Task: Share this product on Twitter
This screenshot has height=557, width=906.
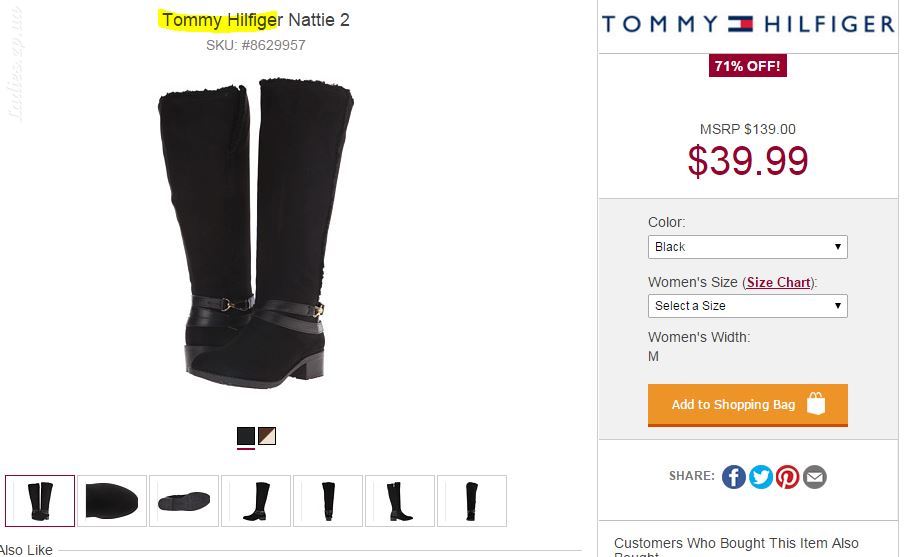Action: [x=760, y=477]
